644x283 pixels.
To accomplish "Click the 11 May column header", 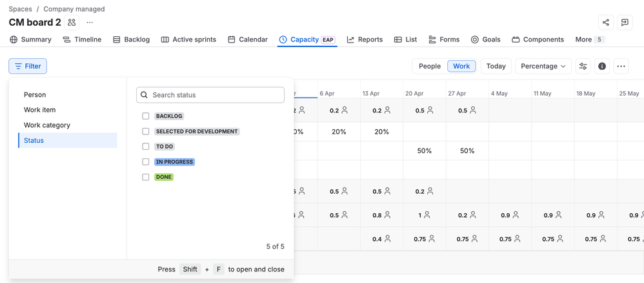I will click(x=542, y=94).
